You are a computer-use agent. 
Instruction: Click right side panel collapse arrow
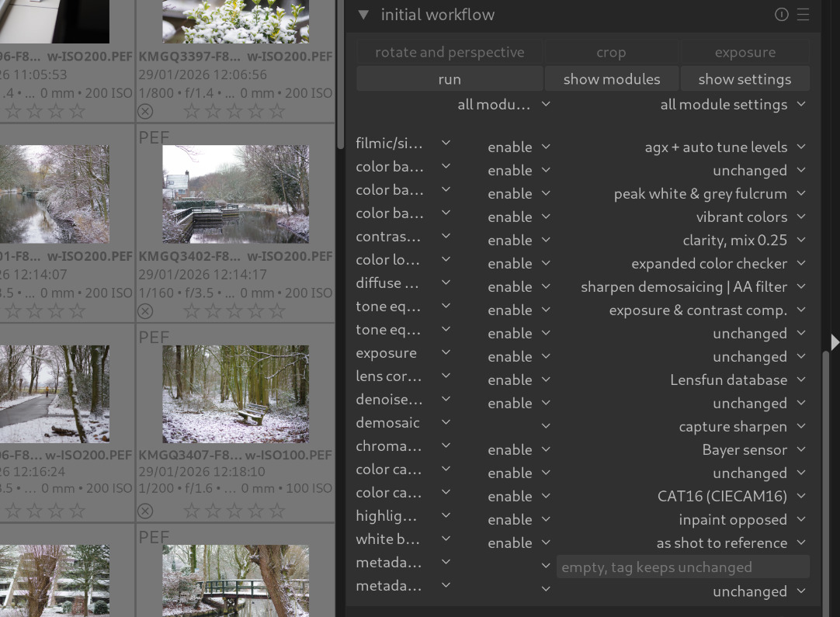click(834, 341)
